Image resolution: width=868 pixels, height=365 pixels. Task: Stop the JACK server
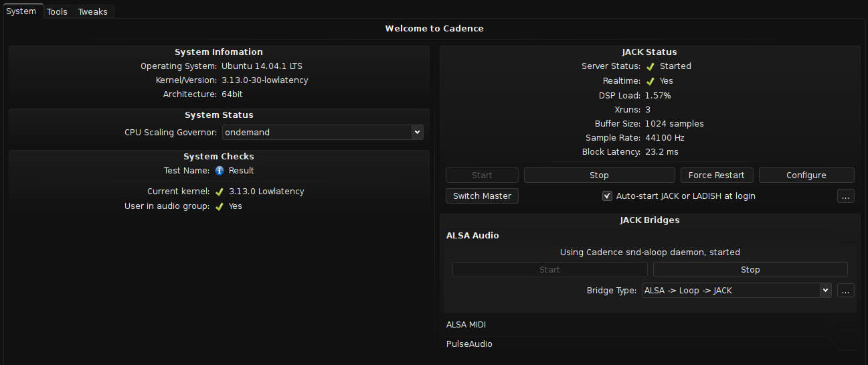click(599, 175)
